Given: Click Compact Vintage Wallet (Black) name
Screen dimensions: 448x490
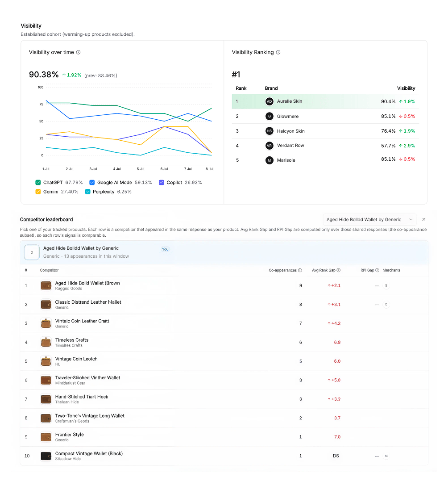Looking at the screenshot, I should 89,453.
